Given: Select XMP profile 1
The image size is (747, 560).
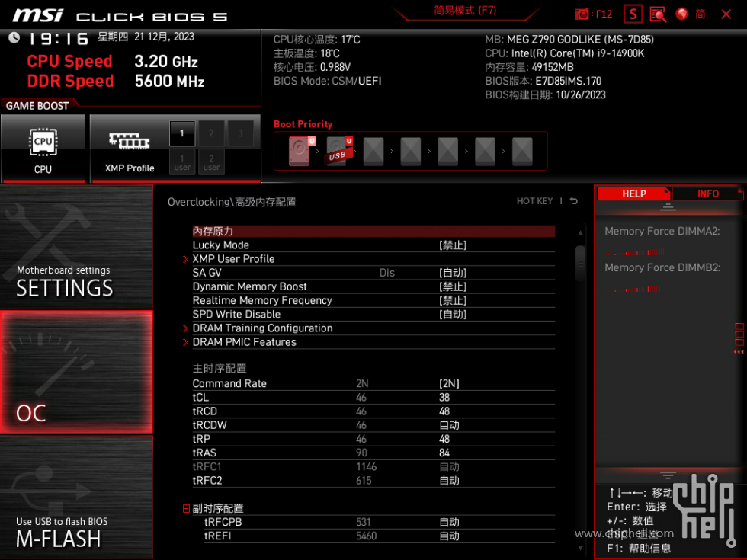Looking at the screenshot, I should click(x=182, y=133).
